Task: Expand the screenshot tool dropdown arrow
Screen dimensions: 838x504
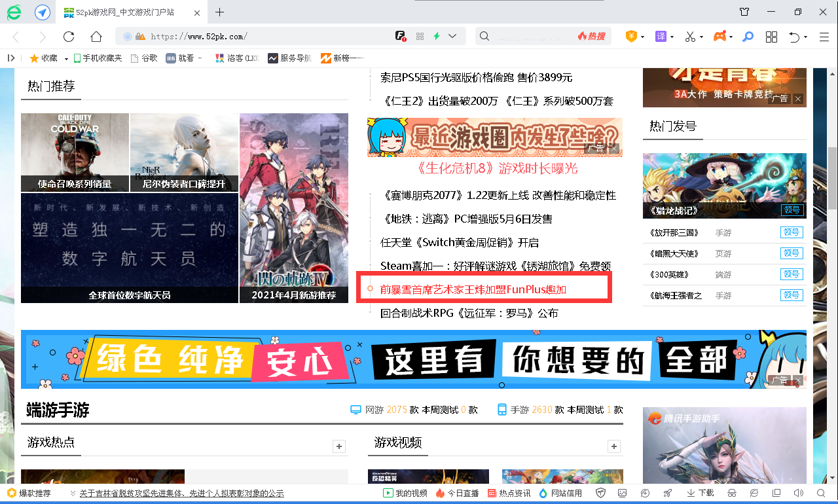Action: pos(701,37)
